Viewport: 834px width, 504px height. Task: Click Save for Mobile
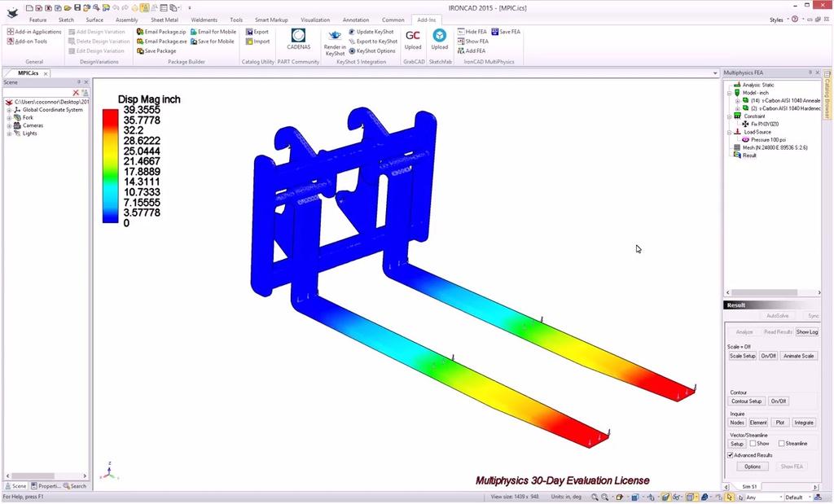[213, 42]
